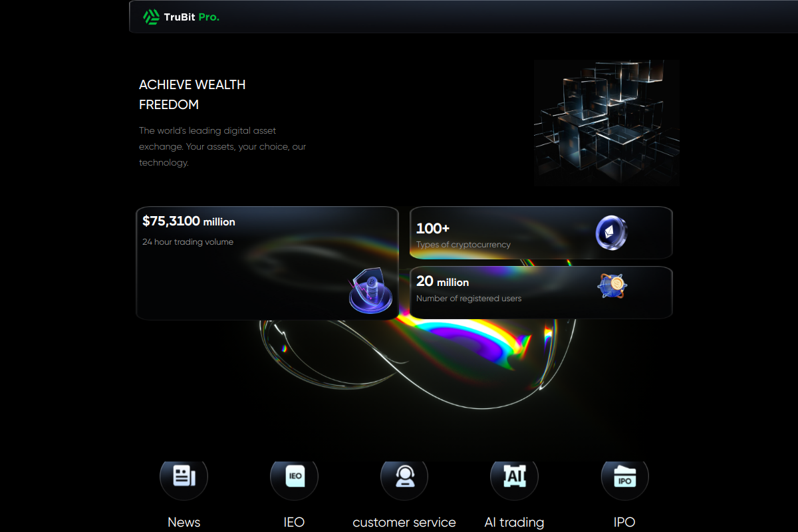
Task: Open the Number of registered users card
Action: coord(541,293)
